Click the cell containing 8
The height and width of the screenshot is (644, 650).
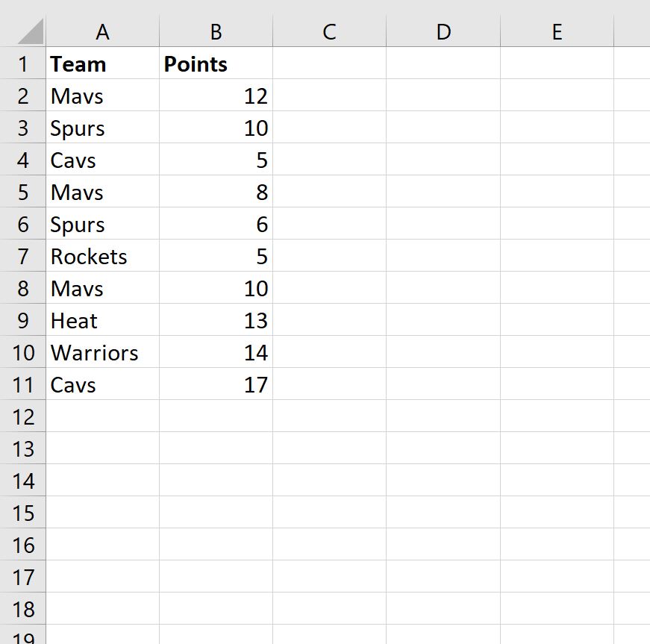click(216, 193)
